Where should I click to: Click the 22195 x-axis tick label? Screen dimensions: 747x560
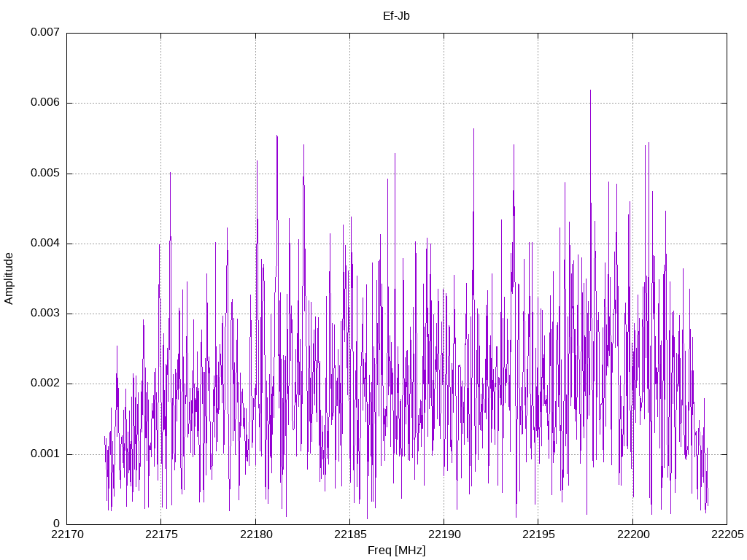click(539, 534)
